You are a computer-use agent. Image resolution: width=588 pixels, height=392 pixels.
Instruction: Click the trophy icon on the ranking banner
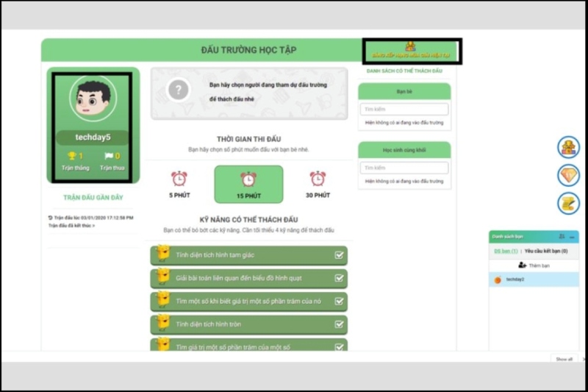411,46
